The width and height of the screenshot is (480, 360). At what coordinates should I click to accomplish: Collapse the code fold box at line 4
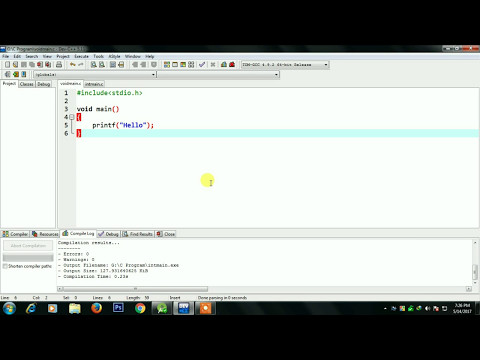72,117
